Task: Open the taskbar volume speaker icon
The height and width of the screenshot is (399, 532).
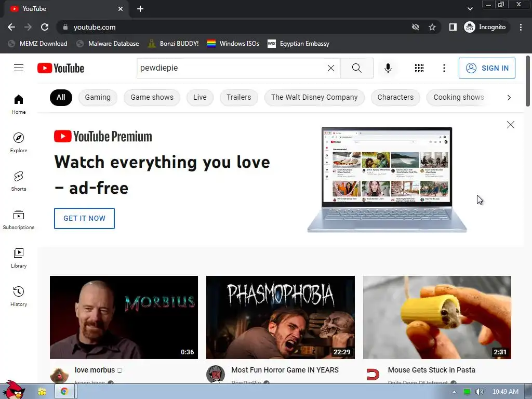Action: [479, 392]
